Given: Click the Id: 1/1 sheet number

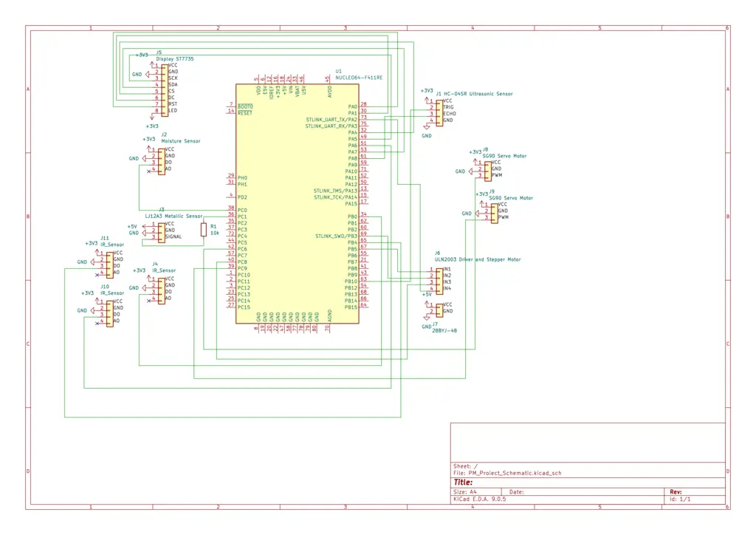Looking at the screenshot, I should [x=680, y=500].
